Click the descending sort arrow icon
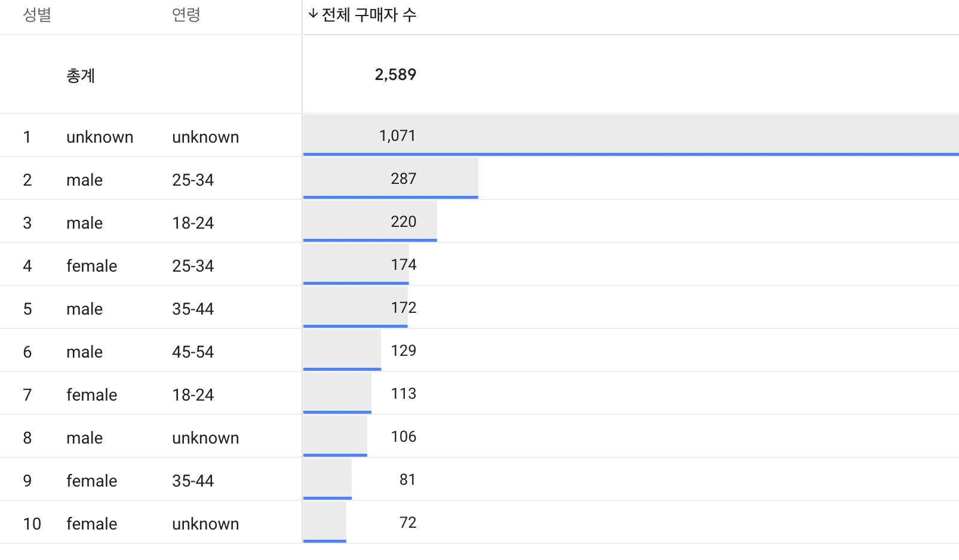 click(313, 14)
